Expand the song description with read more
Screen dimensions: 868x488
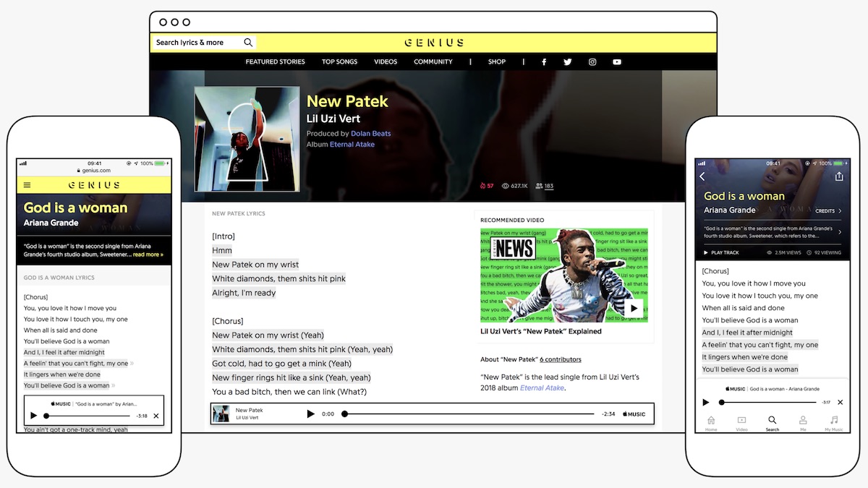[x=149, y=254]
